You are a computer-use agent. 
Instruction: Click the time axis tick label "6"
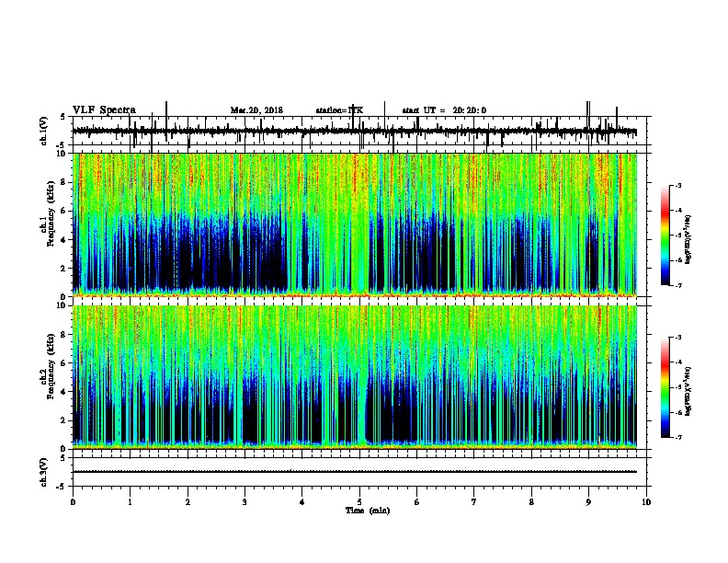click(x=417, y=502)
